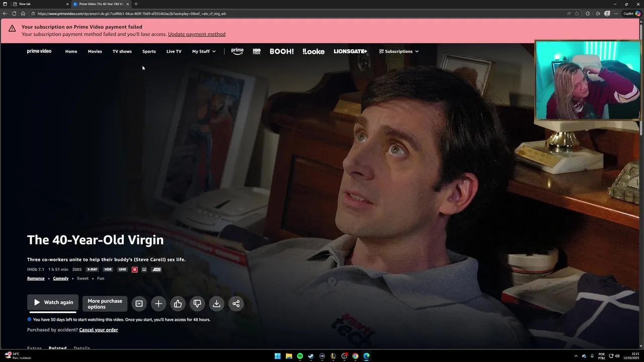This screenshot has width=644, height=362.
Task: Click browser Home button
Action: [x=23, y=14]
